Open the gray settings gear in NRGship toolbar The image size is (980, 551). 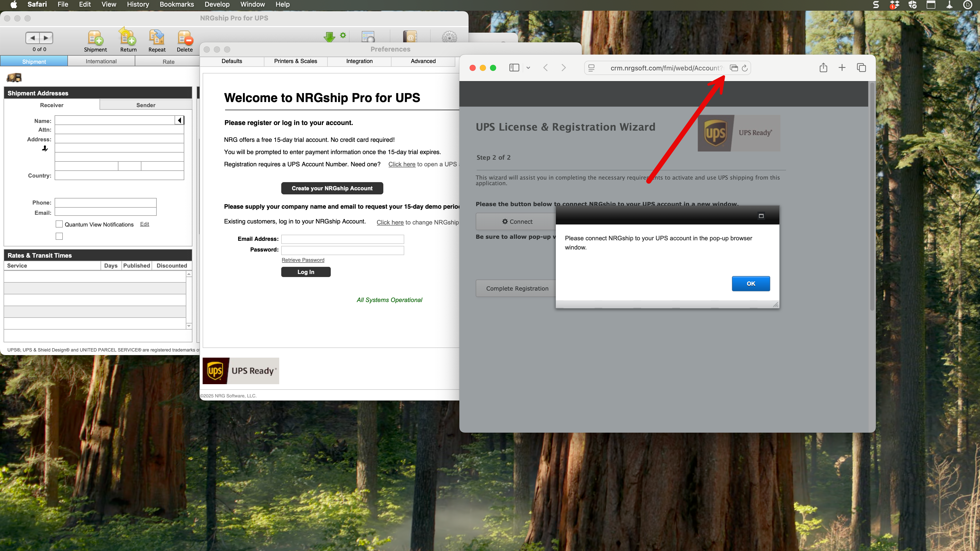pos(449,37)
